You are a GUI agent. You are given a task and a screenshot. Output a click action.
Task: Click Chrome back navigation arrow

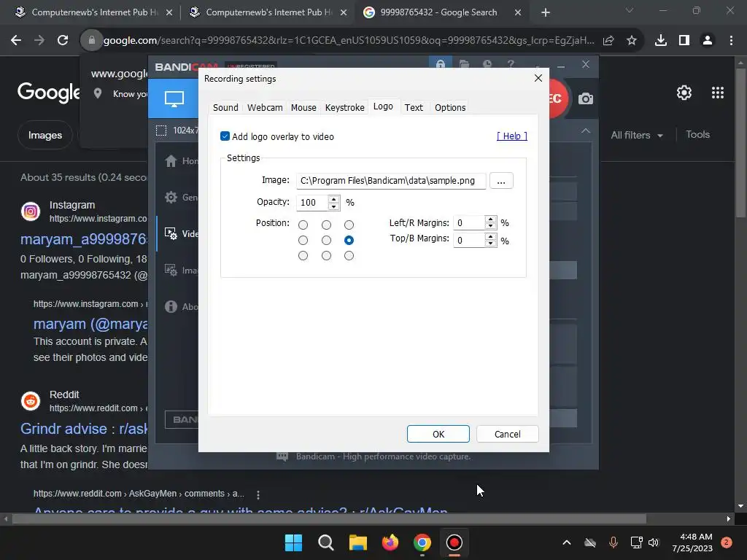click(x=16, y=41)
